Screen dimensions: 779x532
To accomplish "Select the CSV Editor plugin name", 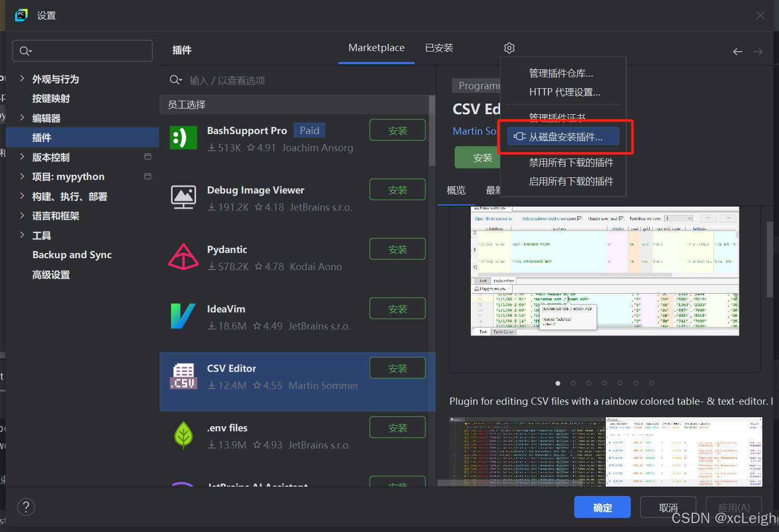I will pyautogui.click(x=232, y=369).
